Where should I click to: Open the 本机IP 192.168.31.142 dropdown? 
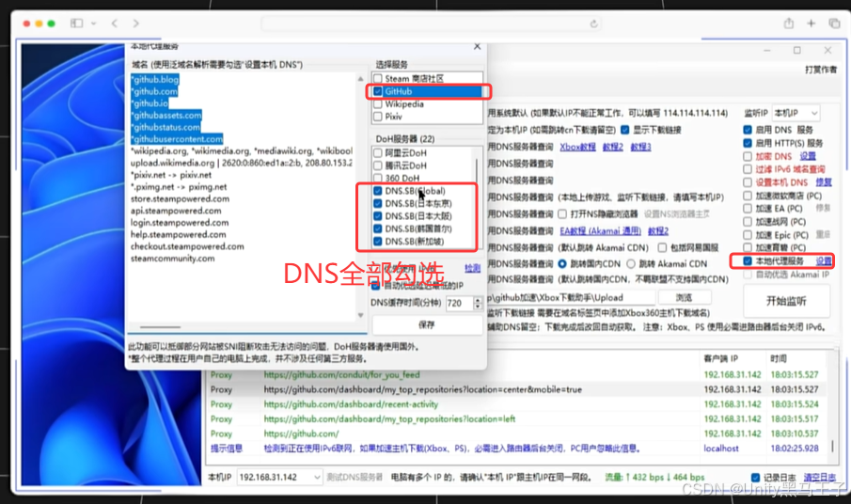point(279,477)
